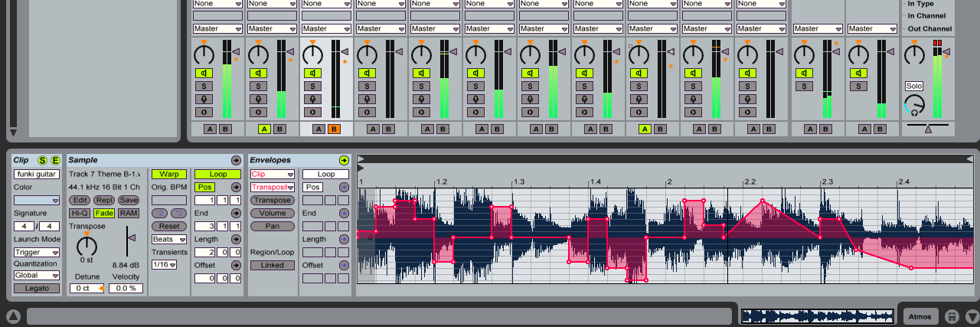Select the Volume envelope quick-chooser
Screen dimensions: 980x327
273,213
